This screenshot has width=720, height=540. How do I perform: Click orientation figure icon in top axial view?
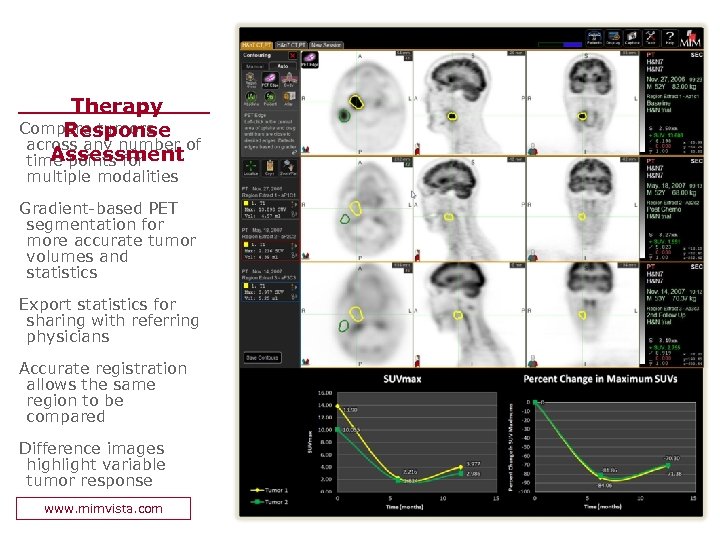click(x=306, y=149)
